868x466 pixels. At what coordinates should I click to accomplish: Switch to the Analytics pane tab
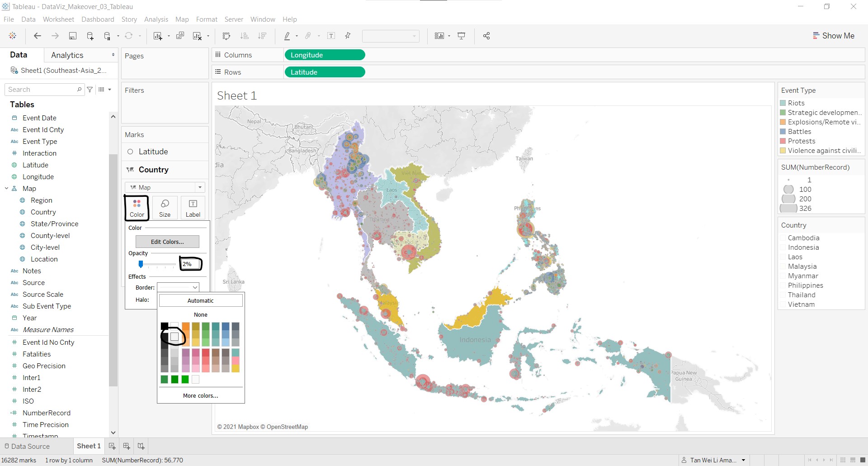click(67, 55)
